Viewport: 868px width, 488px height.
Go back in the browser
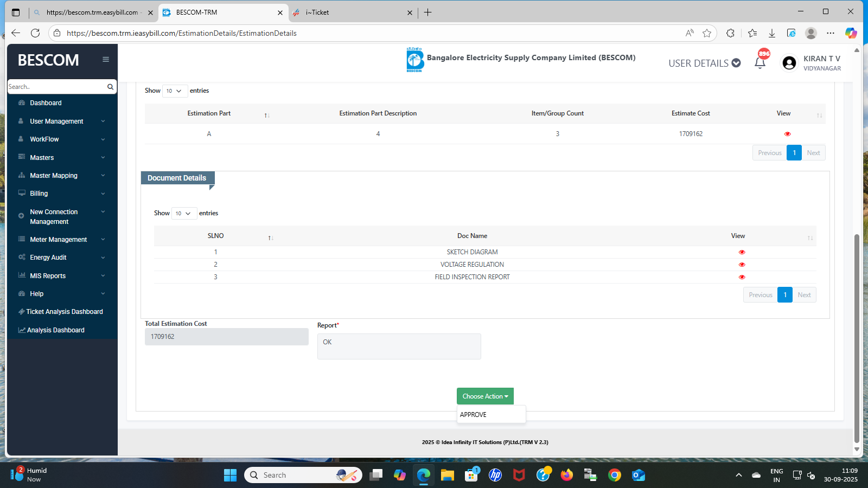[16, 33]
